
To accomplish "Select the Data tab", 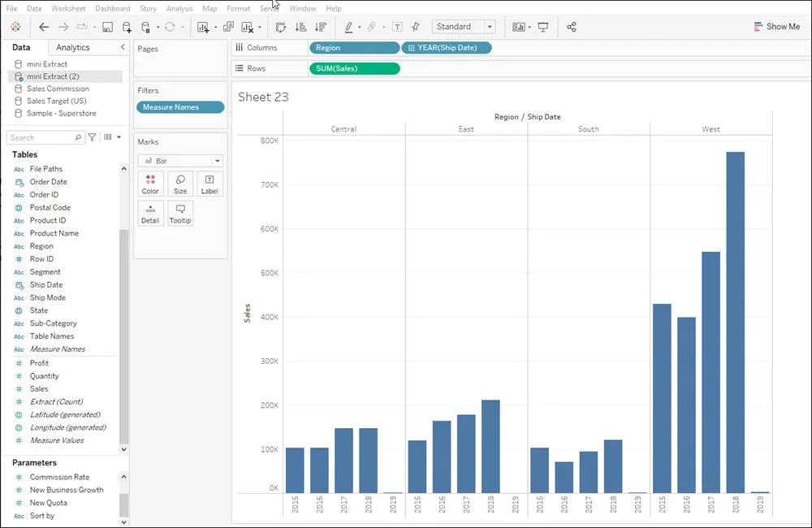I will click(x=21, y=47).
